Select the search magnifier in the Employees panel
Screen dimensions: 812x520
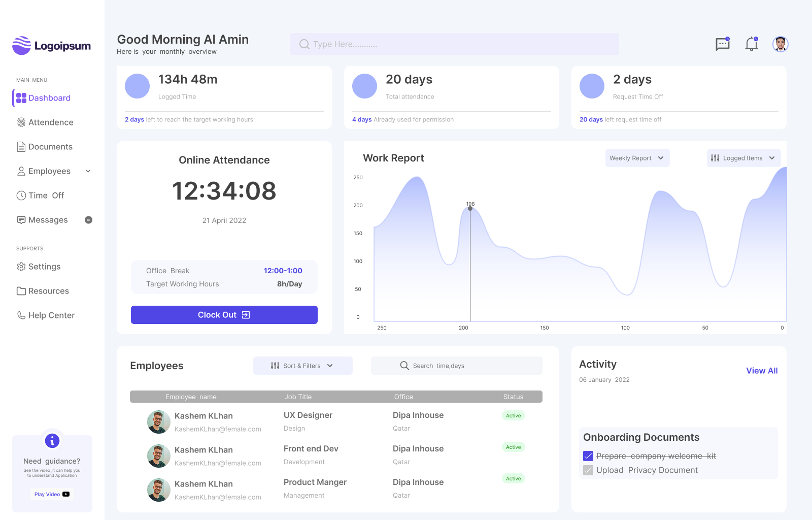click(x=404, y=365)
